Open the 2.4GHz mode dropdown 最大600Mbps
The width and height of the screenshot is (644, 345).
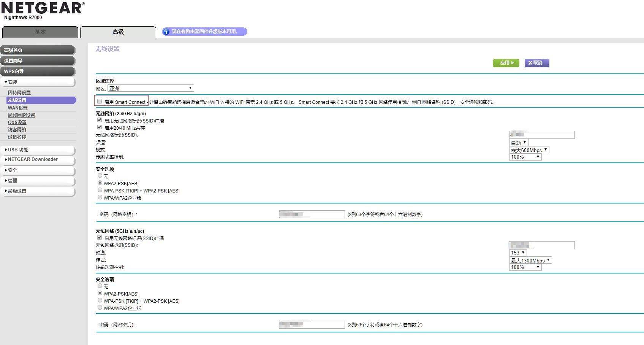pyautogui.click(x=529, y=150)
